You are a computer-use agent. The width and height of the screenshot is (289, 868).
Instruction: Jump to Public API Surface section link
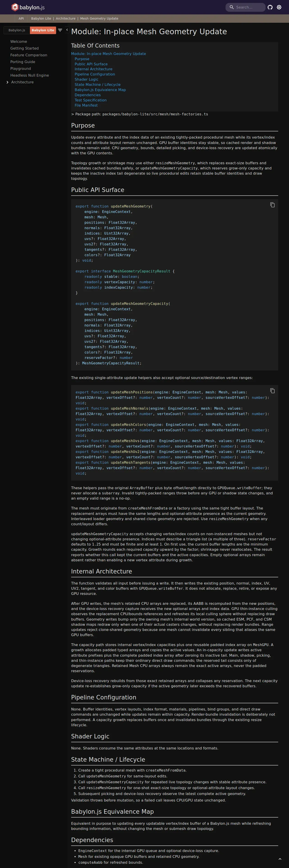pos(91,64)
